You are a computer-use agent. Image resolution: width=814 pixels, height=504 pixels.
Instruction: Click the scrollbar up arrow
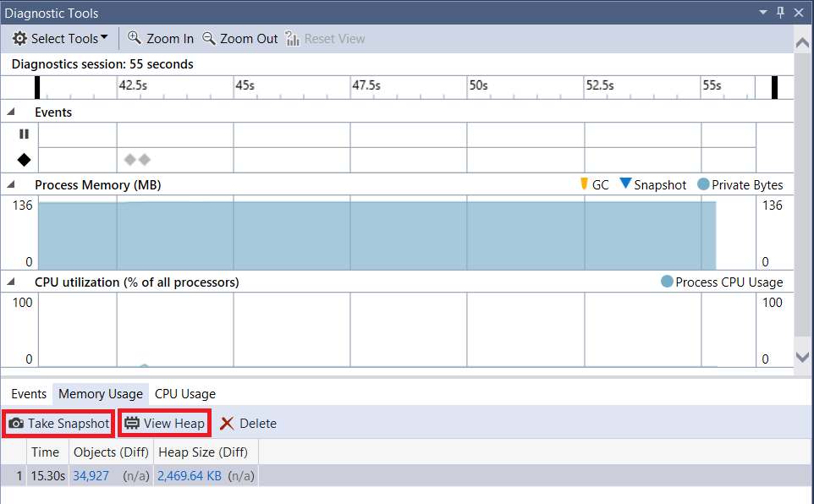pyautogui.click(x=803, y=42)
